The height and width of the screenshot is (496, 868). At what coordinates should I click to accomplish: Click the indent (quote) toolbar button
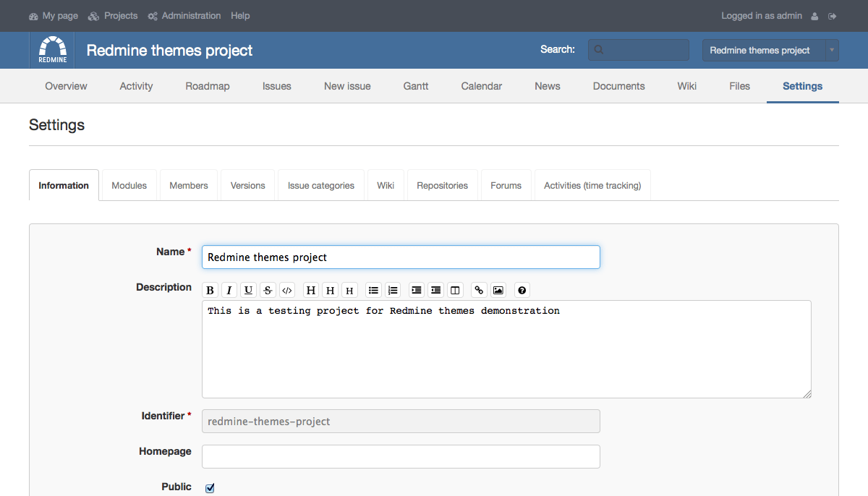417,290
